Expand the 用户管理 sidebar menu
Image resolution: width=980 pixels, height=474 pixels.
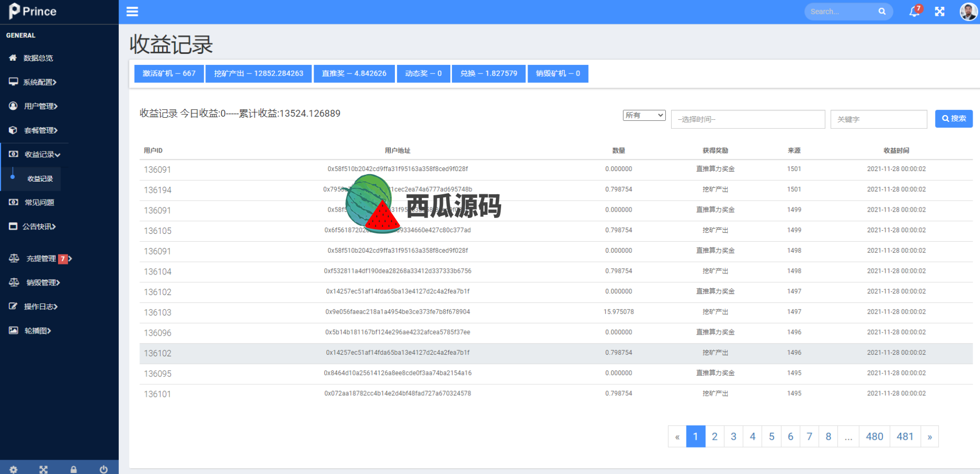point(41,106)
